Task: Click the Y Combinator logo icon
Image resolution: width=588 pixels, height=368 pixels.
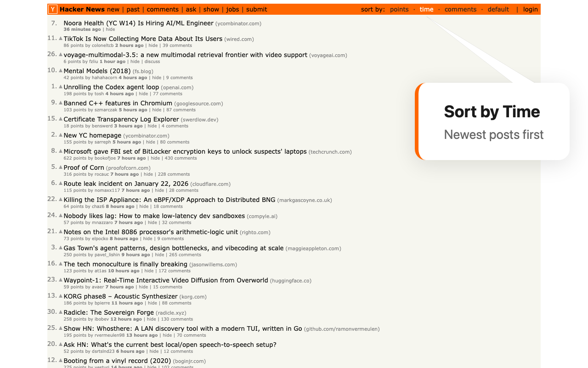Action: coord(53,9)
